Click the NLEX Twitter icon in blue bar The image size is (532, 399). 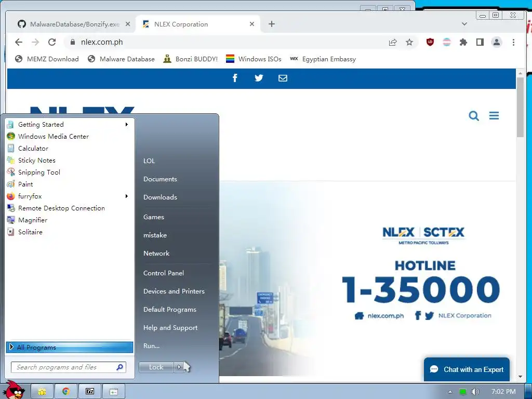pos(259,78)
